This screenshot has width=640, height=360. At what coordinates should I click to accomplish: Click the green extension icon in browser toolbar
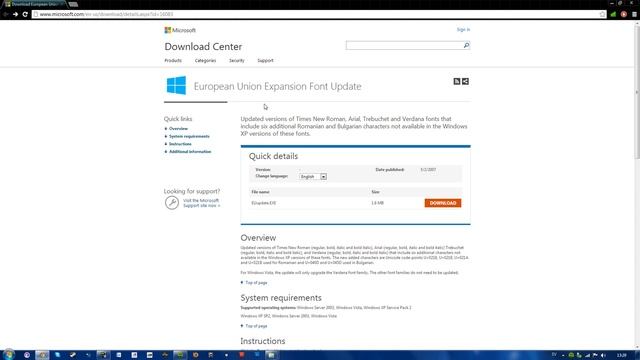click(x=613, y=14)
